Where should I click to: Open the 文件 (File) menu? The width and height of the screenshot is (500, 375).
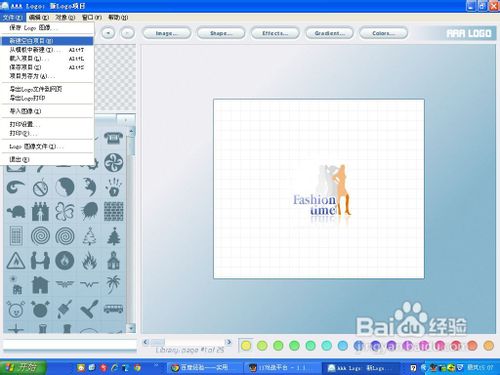pyautogui.click(x=12, y=17)
